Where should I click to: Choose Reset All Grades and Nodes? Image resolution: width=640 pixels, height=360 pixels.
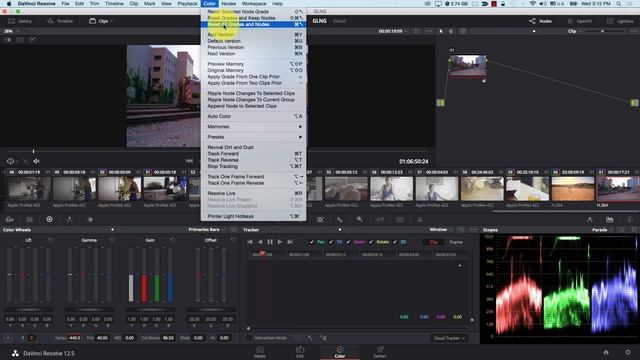(x=253, y=24)
